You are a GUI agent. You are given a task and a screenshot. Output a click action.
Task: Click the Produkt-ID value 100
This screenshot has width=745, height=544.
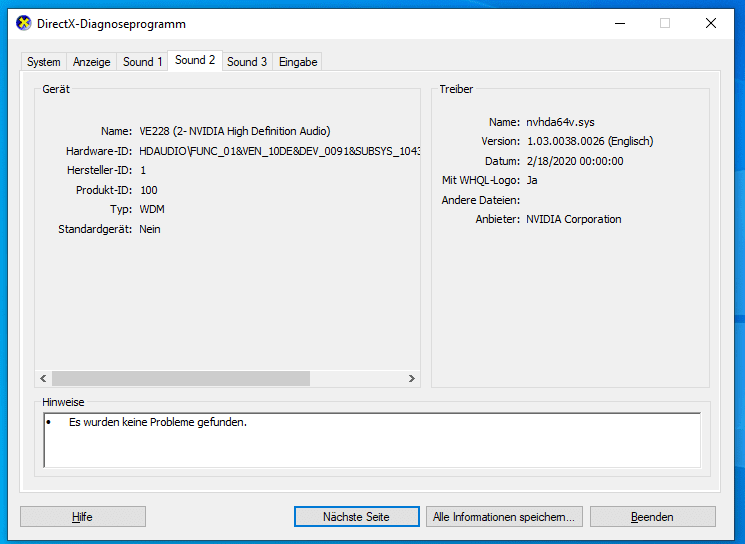(149, 190)
